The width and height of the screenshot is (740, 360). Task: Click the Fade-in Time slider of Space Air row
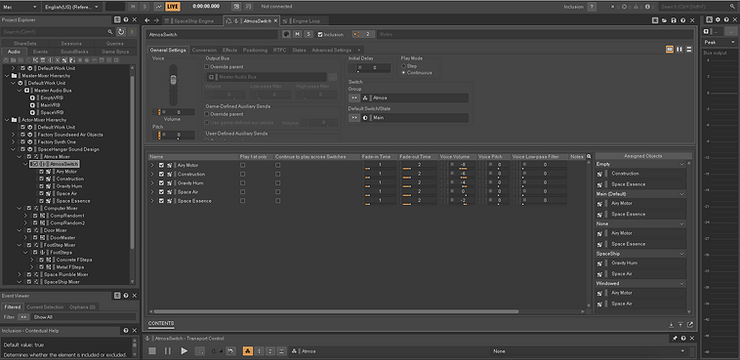pos(379,192)
